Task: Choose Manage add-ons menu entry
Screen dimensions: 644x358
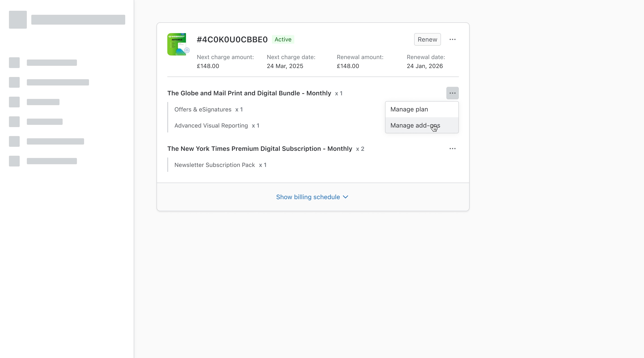Action: coord(422,125)
